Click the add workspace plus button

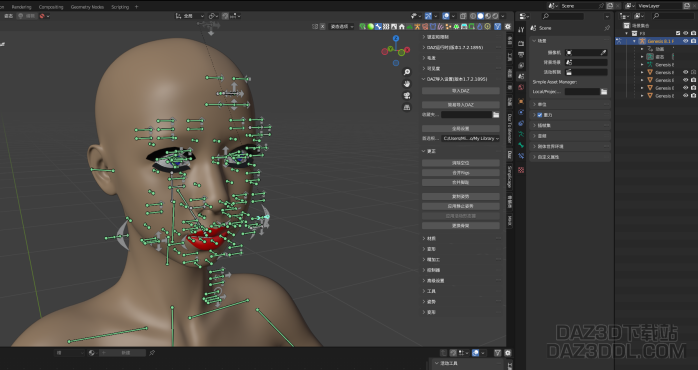coord(137,7)
